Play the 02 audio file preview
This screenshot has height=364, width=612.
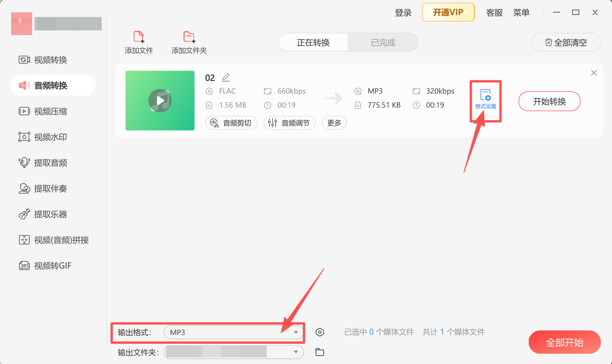160,101
